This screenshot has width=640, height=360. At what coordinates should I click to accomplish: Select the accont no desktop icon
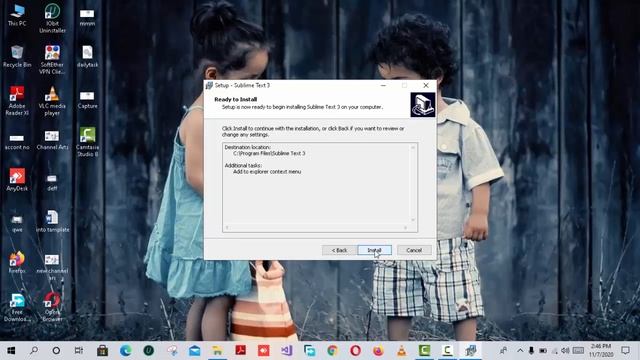coord(17,142)
